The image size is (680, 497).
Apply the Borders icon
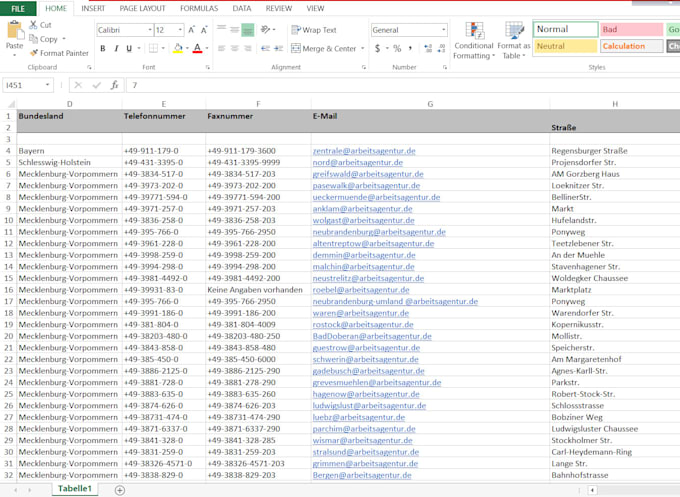[153, 48]
